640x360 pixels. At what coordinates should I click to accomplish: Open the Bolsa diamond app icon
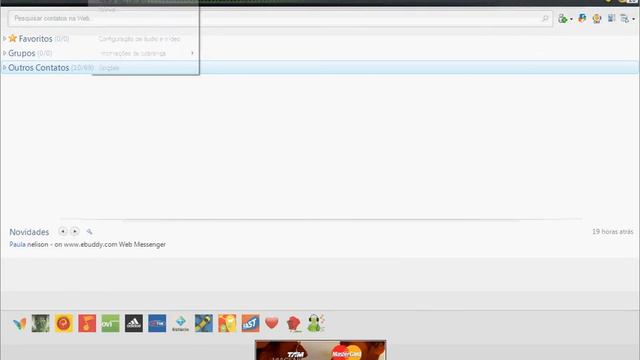180,323
